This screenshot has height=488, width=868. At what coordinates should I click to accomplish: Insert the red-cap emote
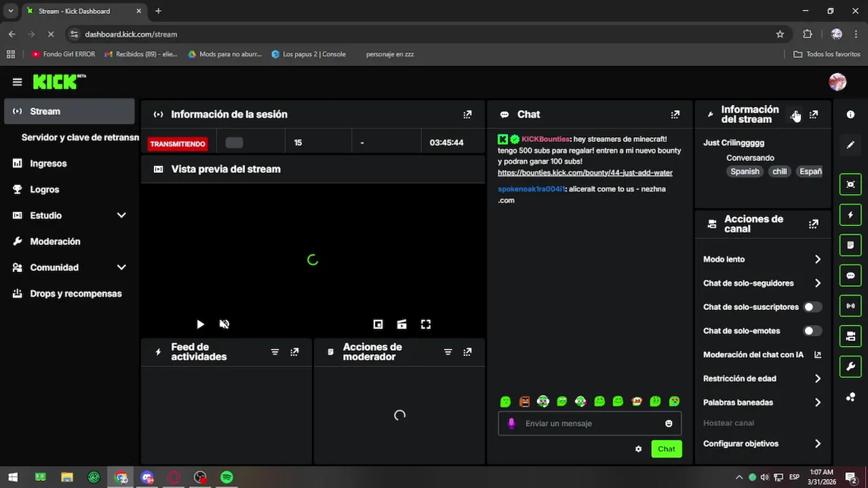[637, 401]
